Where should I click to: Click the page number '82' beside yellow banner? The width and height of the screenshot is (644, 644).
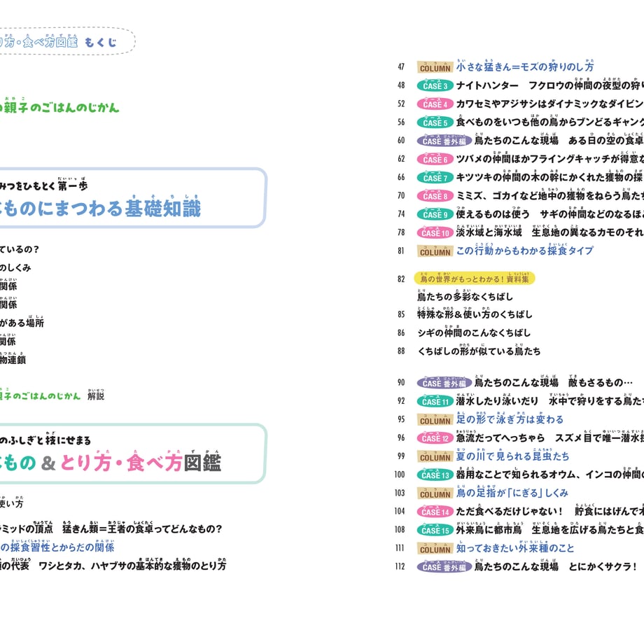click(x=401, y=279)
